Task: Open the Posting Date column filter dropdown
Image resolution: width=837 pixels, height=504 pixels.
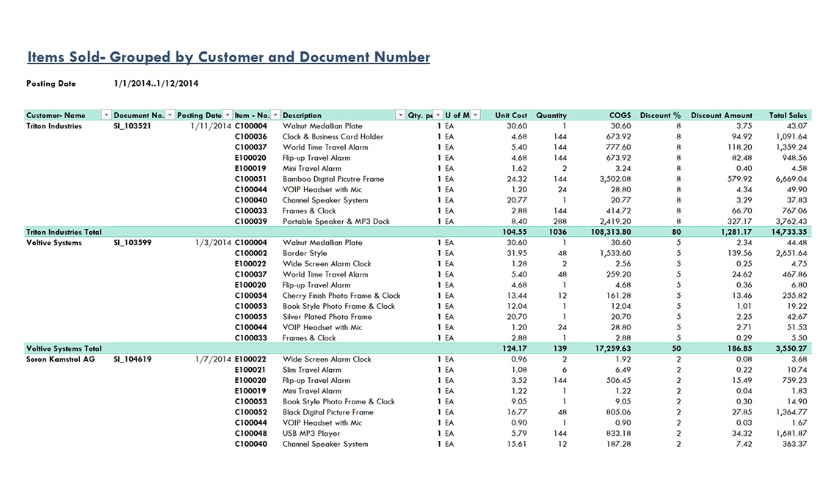Action: tap(228, 115)
